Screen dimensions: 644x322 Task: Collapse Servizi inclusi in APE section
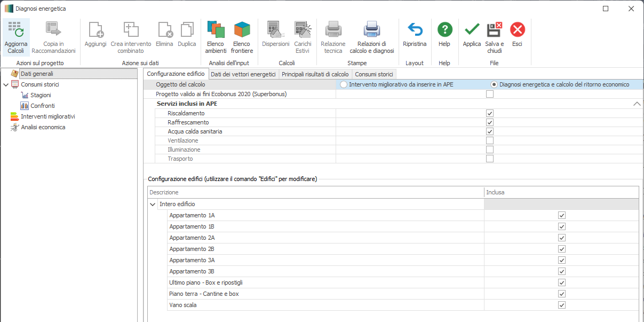637,104
